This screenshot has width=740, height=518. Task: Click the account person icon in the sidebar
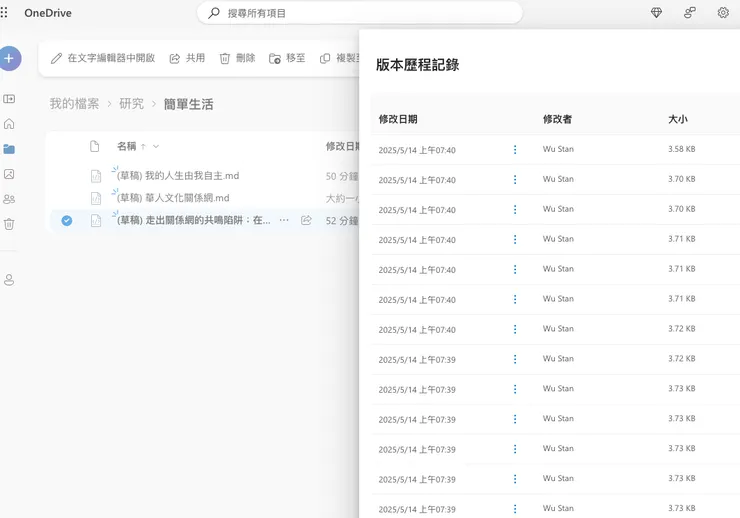tap(9, 280)
